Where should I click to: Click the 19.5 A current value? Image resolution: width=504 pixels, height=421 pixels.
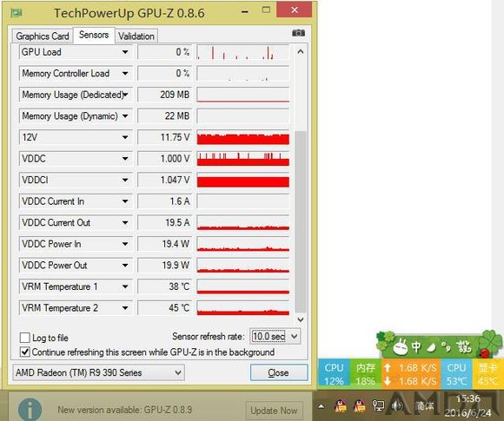coord(164,222)
